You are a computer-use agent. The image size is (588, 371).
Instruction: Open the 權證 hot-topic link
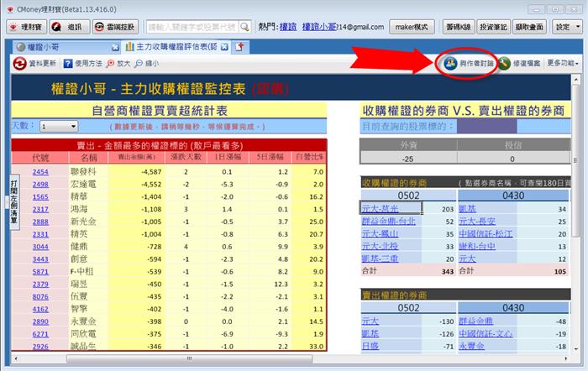(288, 27)
